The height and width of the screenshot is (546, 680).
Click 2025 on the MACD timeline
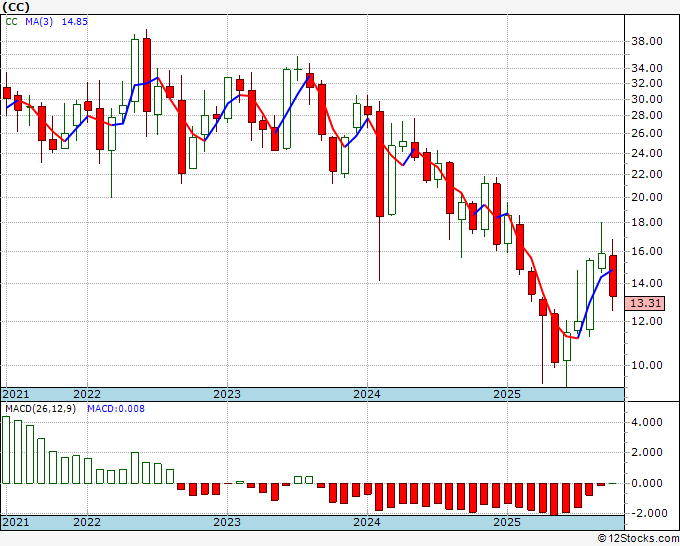click(x=507, y=522)
